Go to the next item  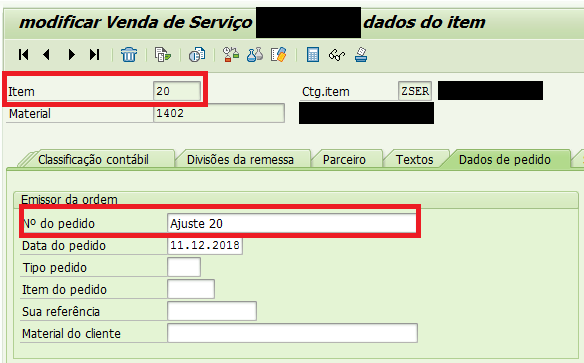[71, 55]
